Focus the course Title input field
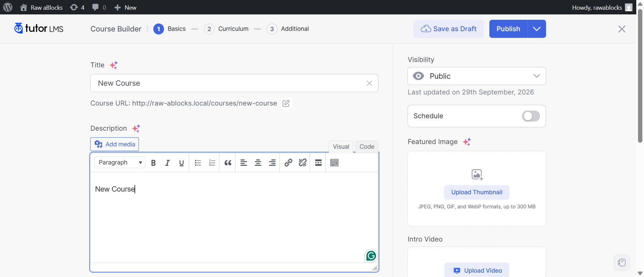This screenshot has width=644, height=277. pos(234,83)
